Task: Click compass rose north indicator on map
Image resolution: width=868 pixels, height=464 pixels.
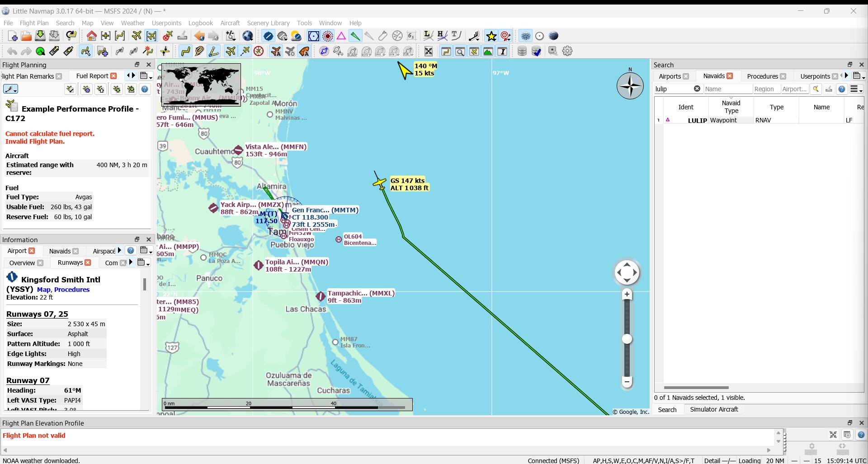Action: click(630, 84)
